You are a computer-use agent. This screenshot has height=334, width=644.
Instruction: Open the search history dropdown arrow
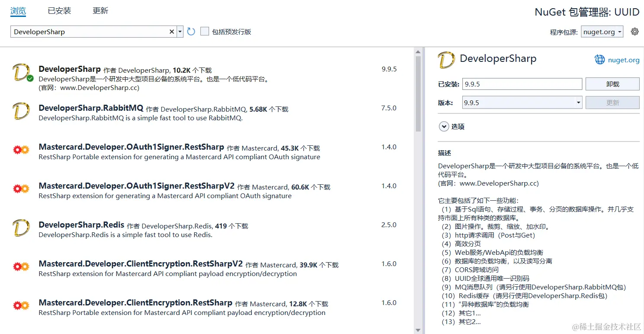[180, 32]
